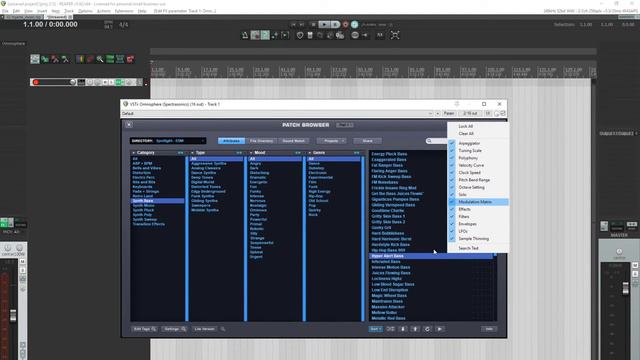Viewport: 640px width, 360px height.
Task: Click the REAPER transport play button
Action: click(x=324, y=24)
